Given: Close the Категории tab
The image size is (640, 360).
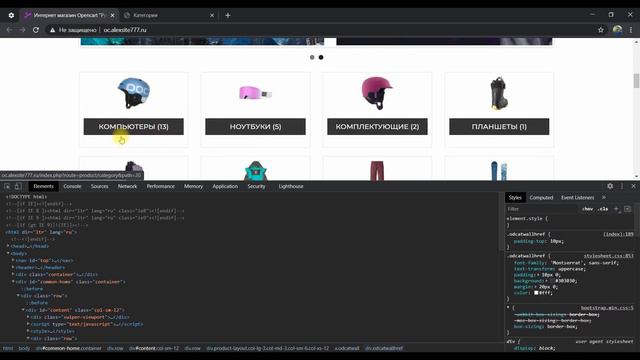Looking at the screenshot, I should [x=212, y=15].
